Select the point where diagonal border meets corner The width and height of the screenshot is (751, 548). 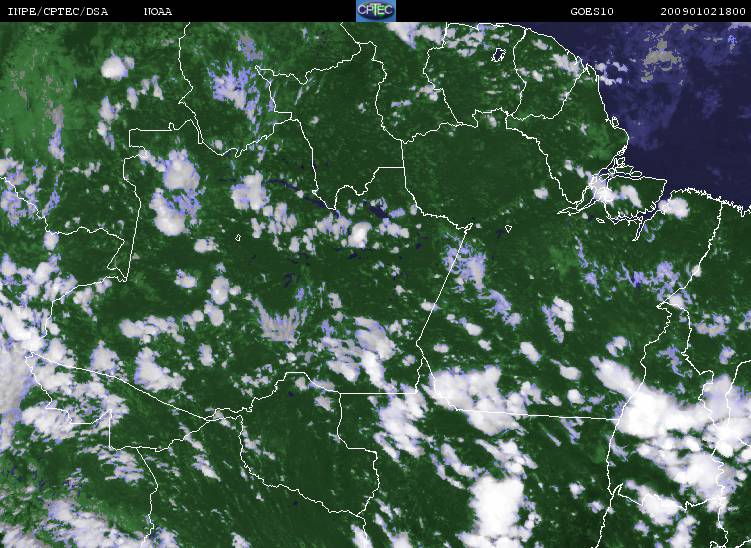[x=468, y=226]
